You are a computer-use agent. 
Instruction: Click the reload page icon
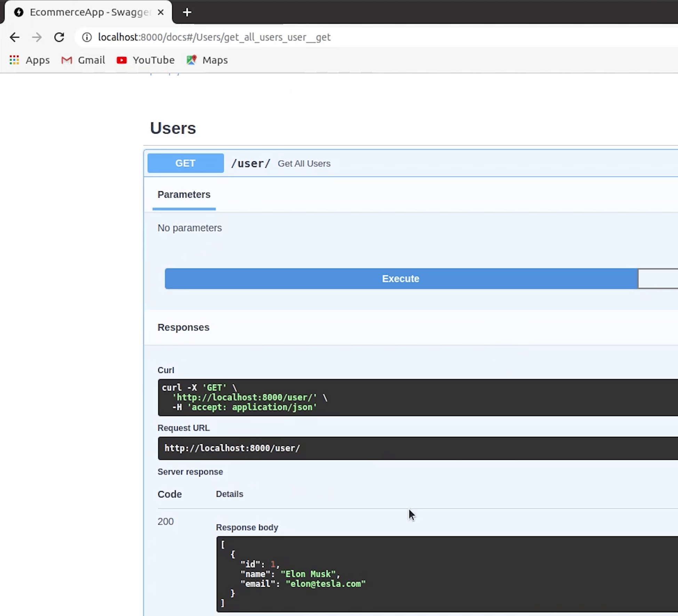tap(59, 37)
